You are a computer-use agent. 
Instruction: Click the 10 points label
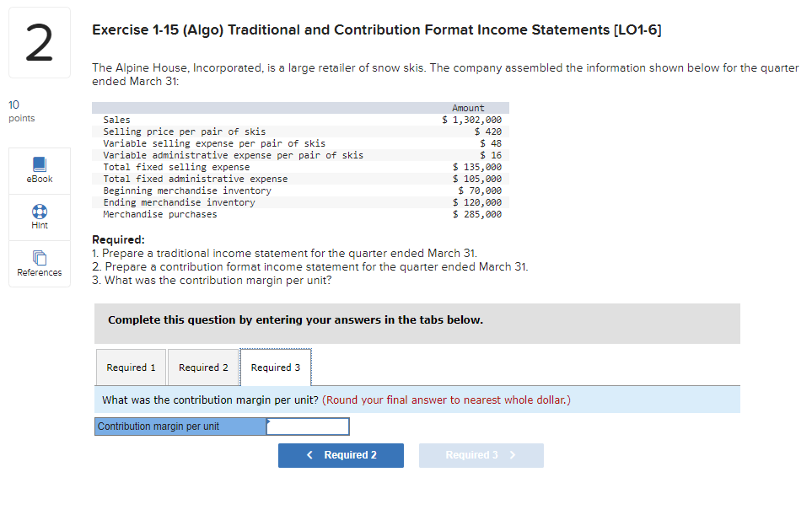[x=21, y=111]
